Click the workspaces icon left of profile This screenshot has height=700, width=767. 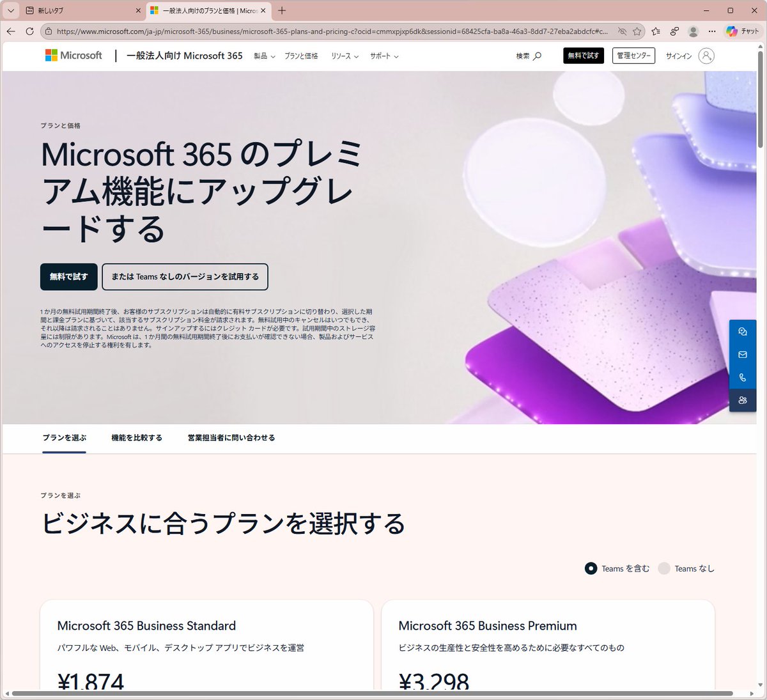point(674,31)
